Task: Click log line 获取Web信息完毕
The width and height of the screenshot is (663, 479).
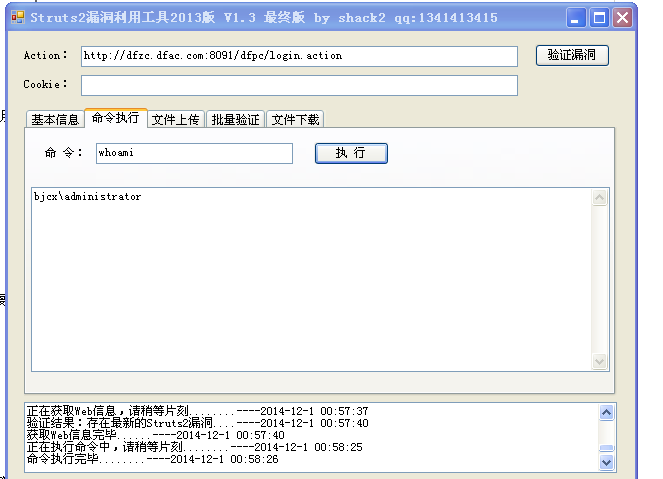Action: click(156, 435)
